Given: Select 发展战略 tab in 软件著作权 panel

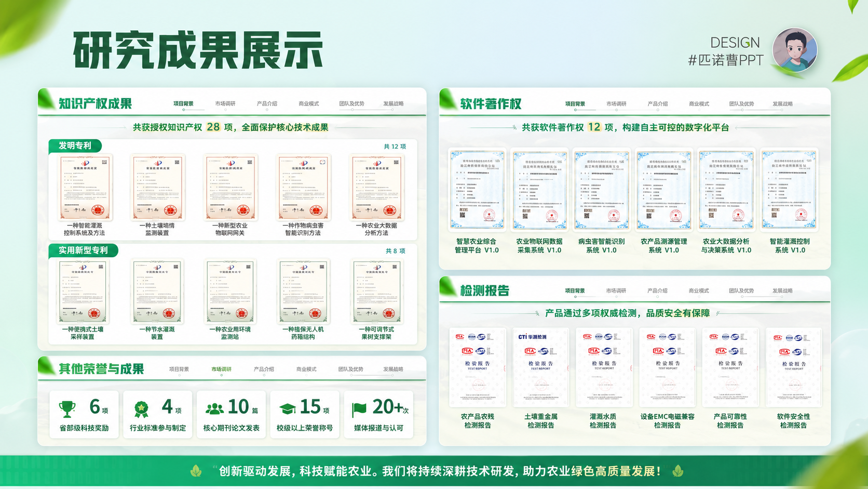Looking at the screenshot, I should 782,104.
